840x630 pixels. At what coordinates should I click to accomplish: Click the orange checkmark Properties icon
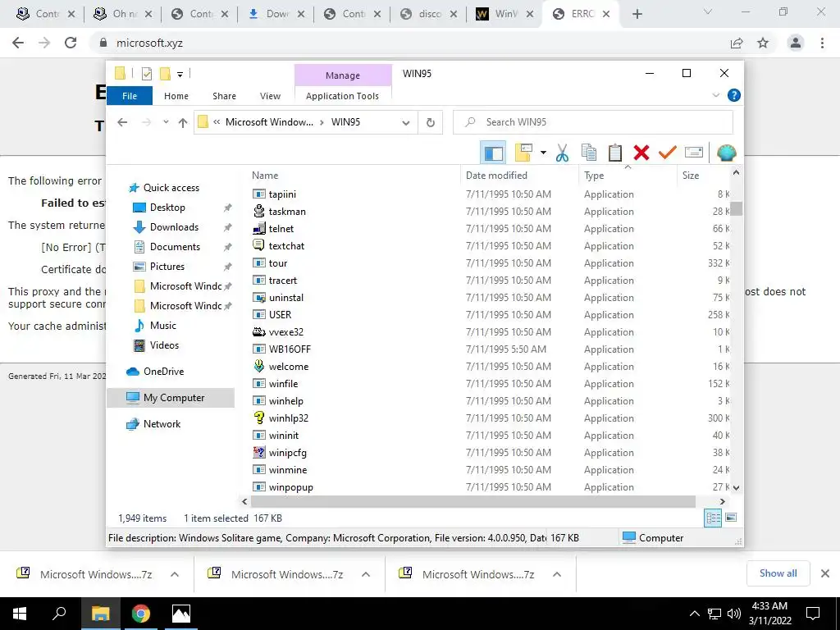[x=668, y=153]
